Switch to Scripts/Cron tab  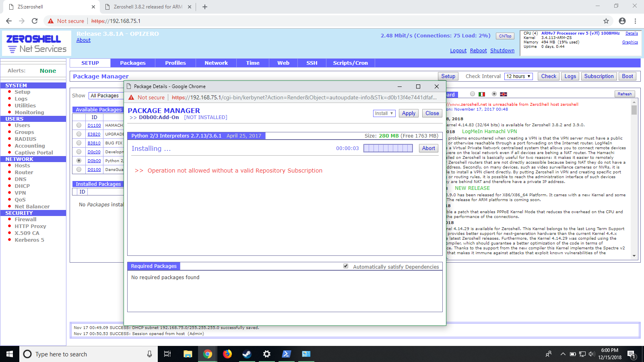click(x=351, y=63)
